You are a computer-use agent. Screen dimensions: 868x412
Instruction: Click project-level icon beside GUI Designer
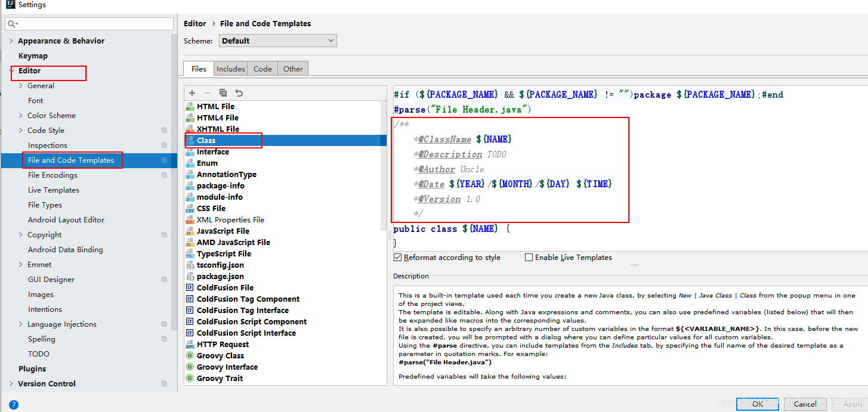pyautogui.click(x=165, y=280)
